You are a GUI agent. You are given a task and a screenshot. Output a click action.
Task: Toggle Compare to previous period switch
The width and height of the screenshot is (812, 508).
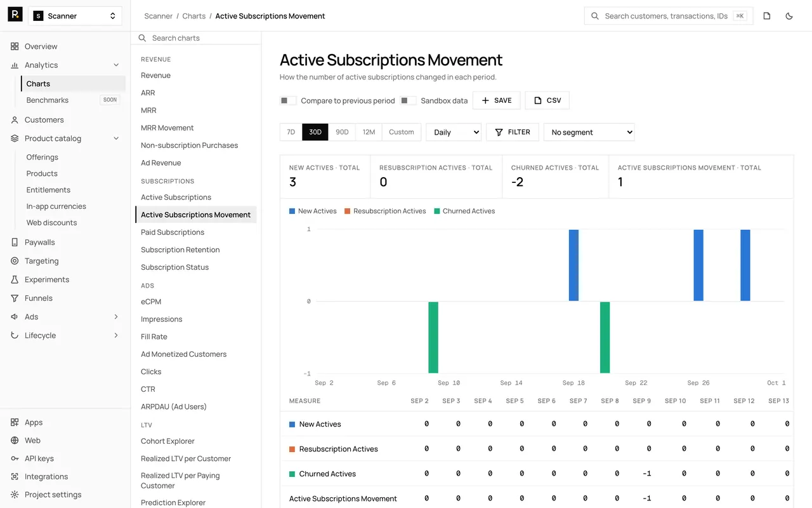(288, 100)
